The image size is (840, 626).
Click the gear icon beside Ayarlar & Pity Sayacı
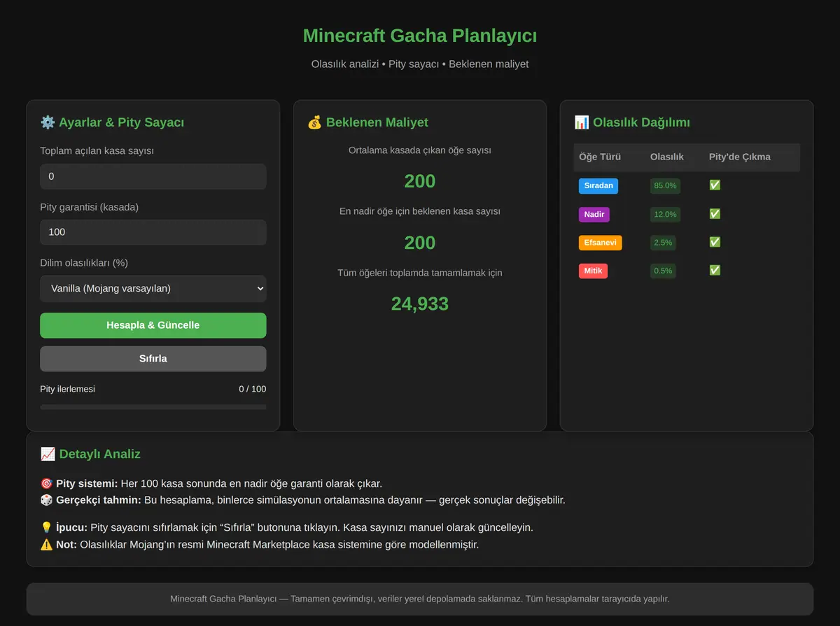click(x=48, y=122)
